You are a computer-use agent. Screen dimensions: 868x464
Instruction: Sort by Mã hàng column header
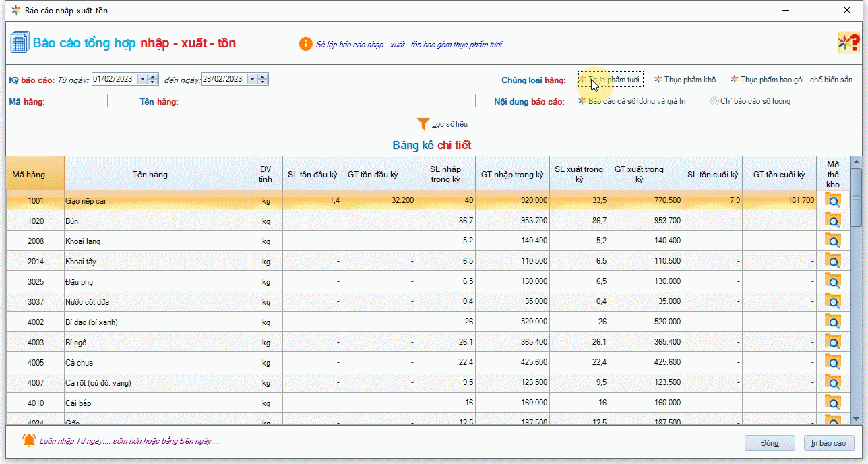click(29, 175)
